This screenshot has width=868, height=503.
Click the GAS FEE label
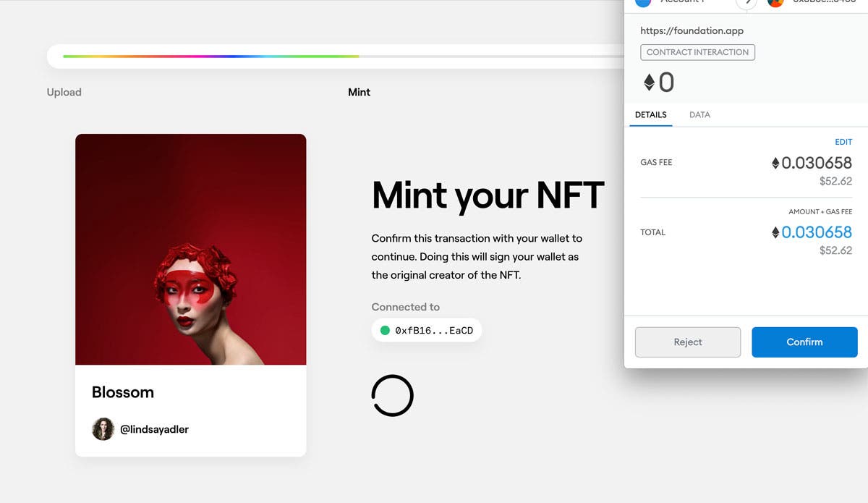pos(656,163)
